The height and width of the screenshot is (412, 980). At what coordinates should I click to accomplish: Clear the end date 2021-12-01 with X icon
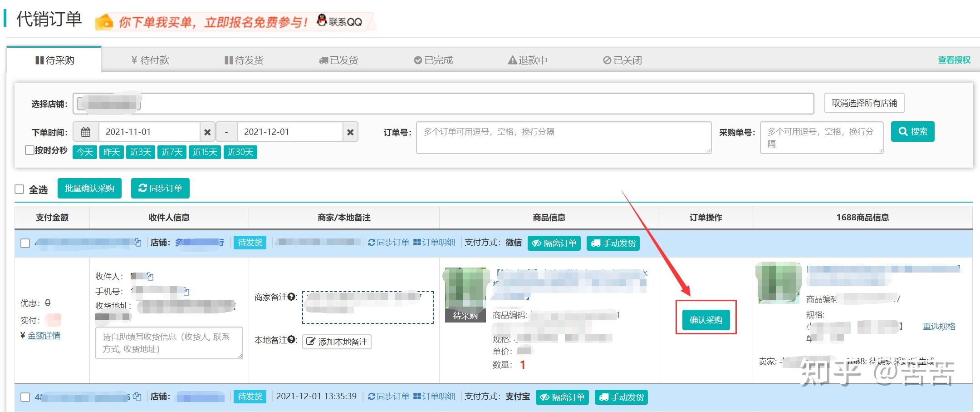point(350,132)
